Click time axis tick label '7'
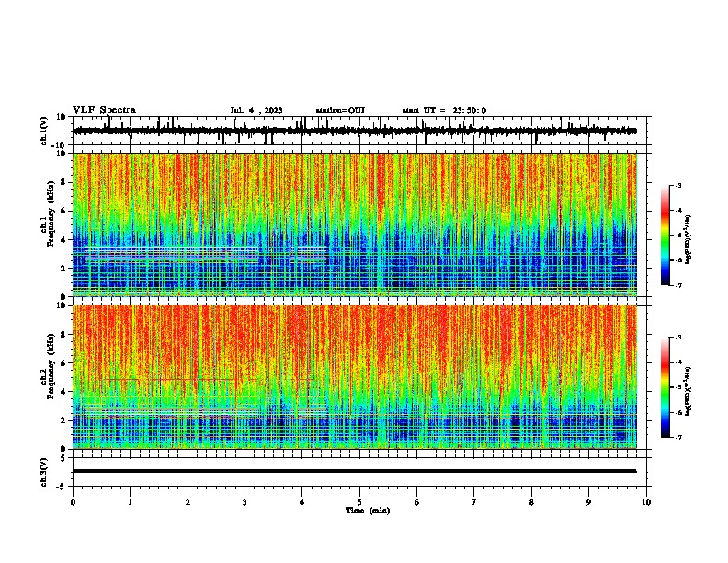The image size is (728, 563). [474, 502]
